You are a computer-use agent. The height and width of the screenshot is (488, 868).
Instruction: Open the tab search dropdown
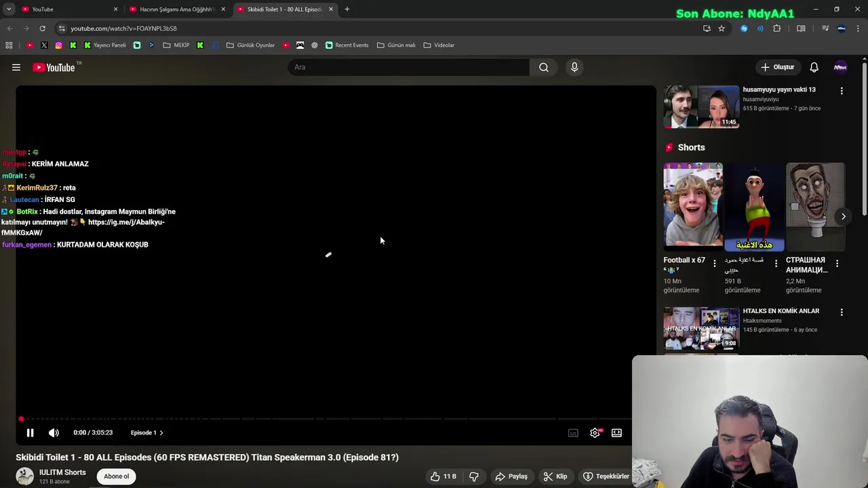(x=9, y=9)
